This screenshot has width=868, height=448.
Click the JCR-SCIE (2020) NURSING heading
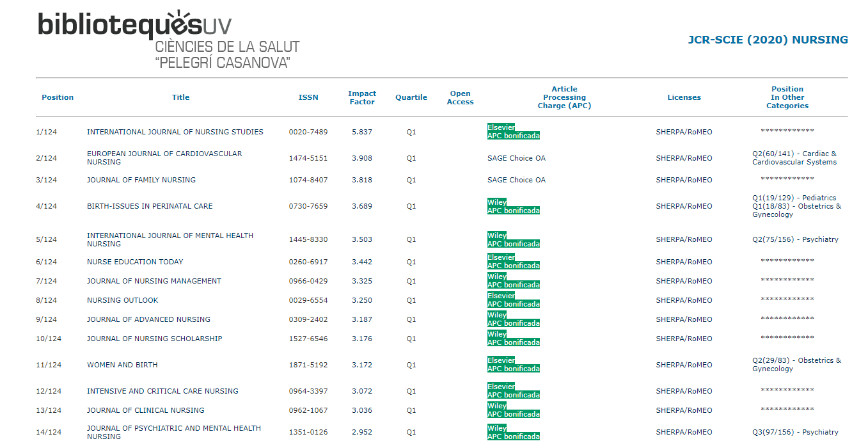click(768, 40)
